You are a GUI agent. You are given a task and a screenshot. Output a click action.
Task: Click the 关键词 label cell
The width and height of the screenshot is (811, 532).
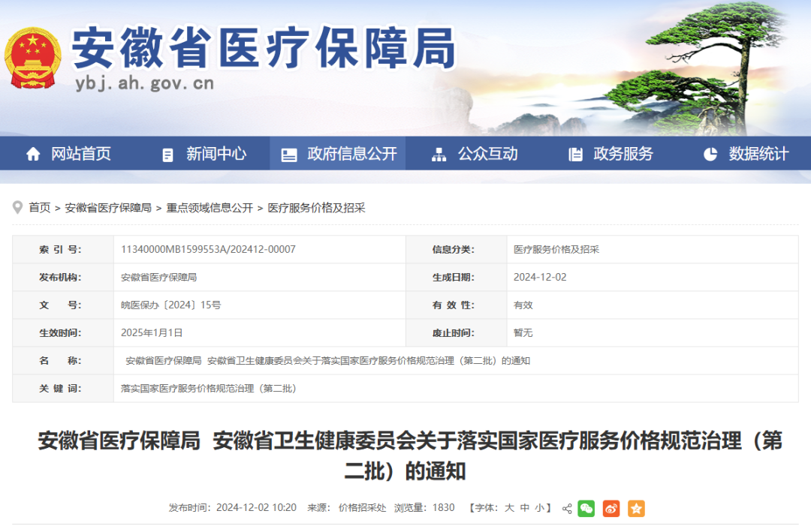(x=63, y=389)
